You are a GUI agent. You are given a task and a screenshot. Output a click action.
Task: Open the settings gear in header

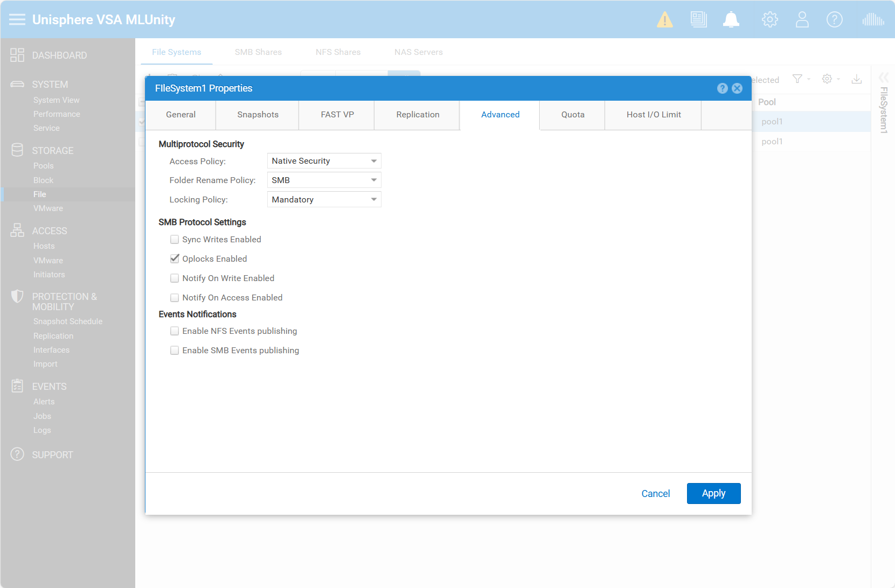769,20
